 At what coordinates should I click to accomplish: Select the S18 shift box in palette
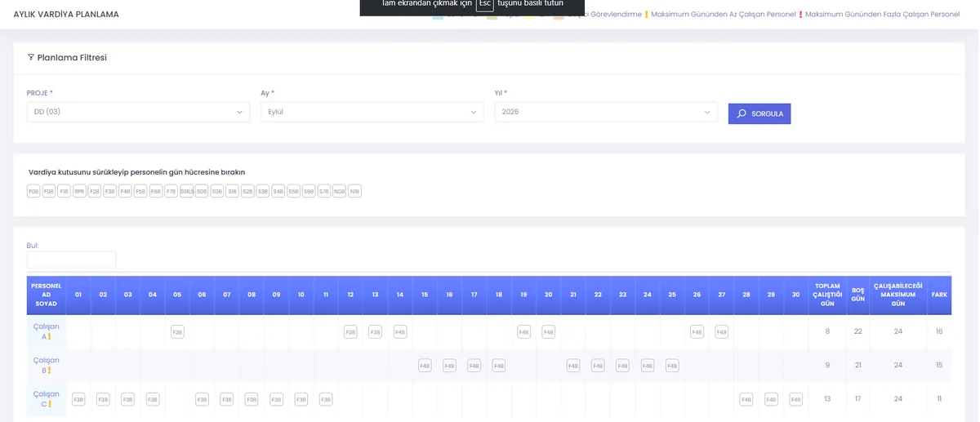coord(232,191)
